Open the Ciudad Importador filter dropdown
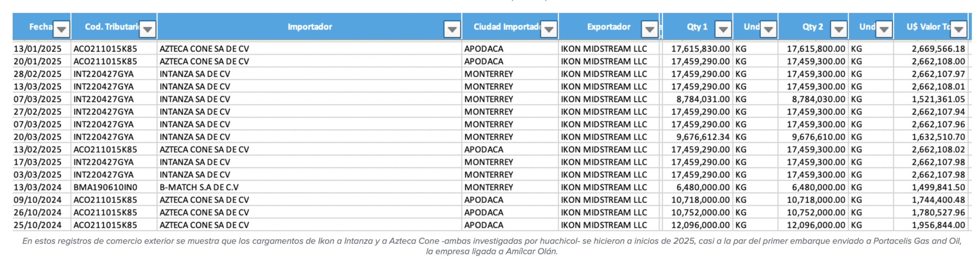This screenshot has height=259, width=980. click(x=548, y=29)
